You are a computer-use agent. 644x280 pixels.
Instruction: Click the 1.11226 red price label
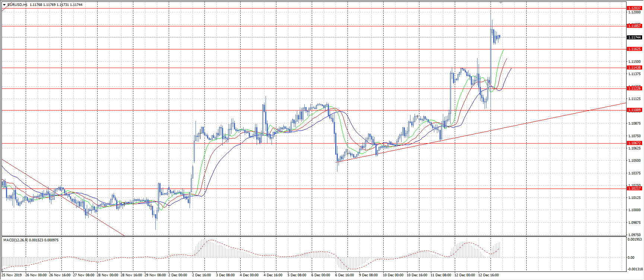click(634, 88)
